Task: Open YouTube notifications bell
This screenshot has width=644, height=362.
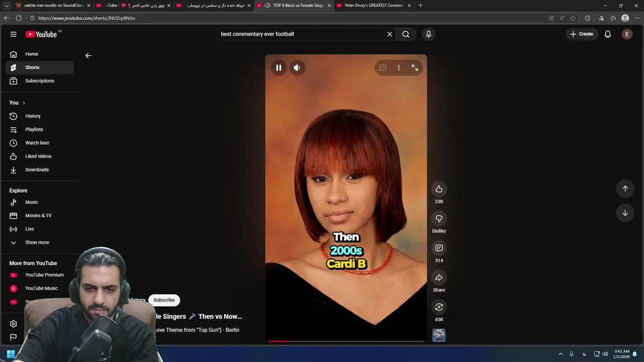Action: (x=608, y=34)
